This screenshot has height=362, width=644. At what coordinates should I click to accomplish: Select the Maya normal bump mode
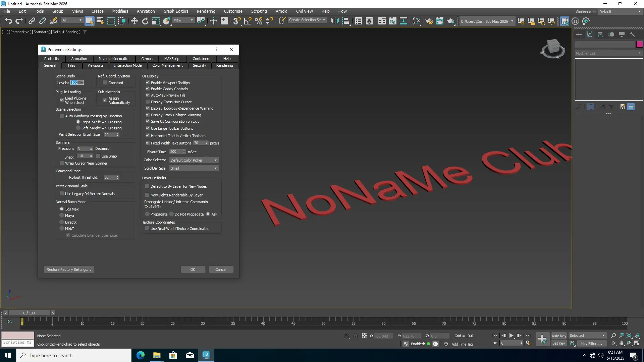click(62, 216)
